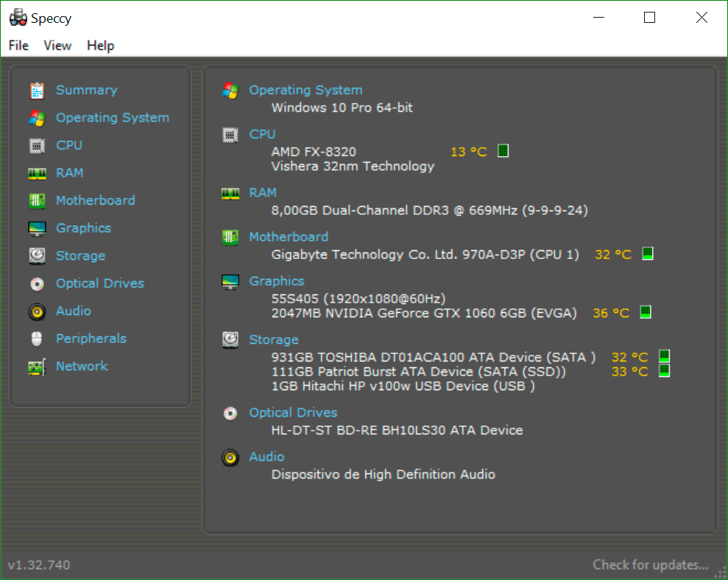Select Audio in the sidebar

coord(74,311)
